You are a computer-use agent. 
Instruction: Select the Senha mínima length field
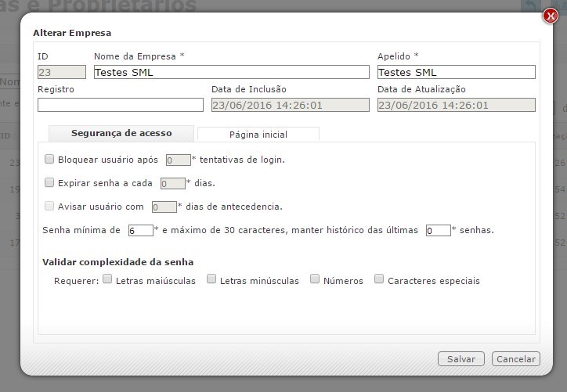click(140, 231)
